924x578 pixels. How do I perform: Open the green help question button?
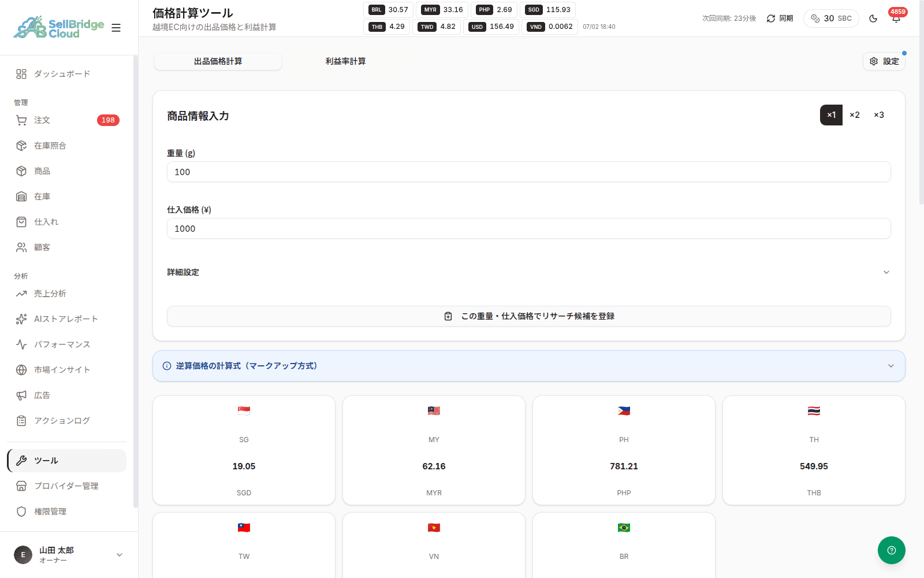point(892,550)
